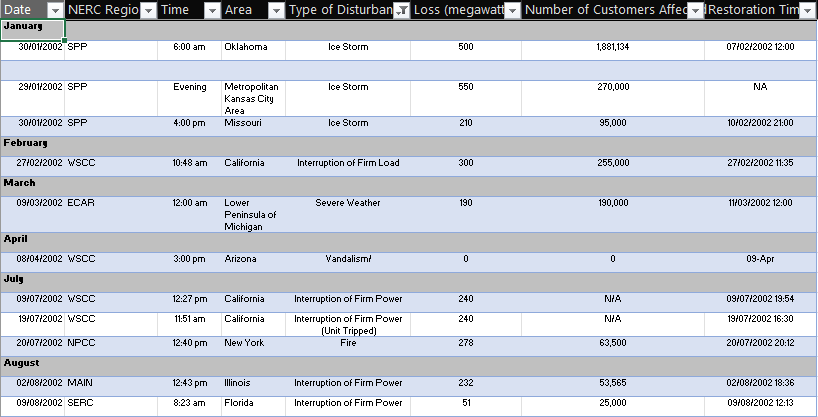This screenshot has width=818, height=417.
Task: Select the 09-Apr restoration time cell
Action: (x=761, y=263)
